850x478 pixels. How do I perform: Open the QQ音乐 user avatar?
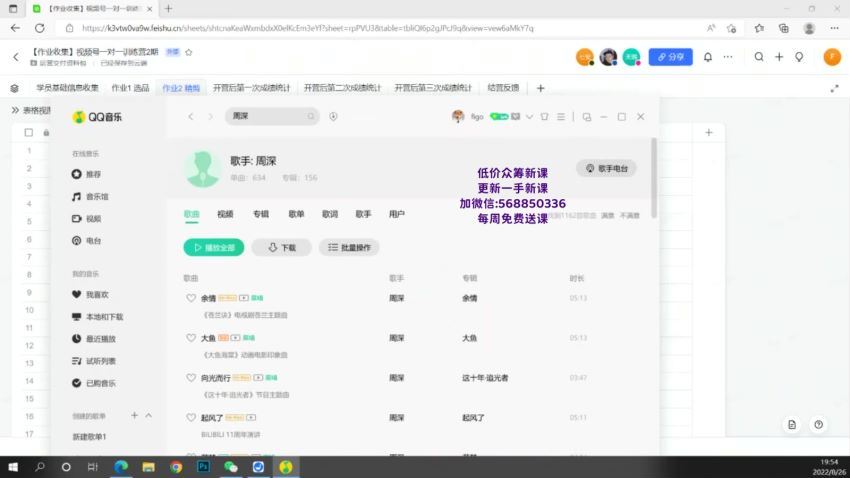pos(458,116)
